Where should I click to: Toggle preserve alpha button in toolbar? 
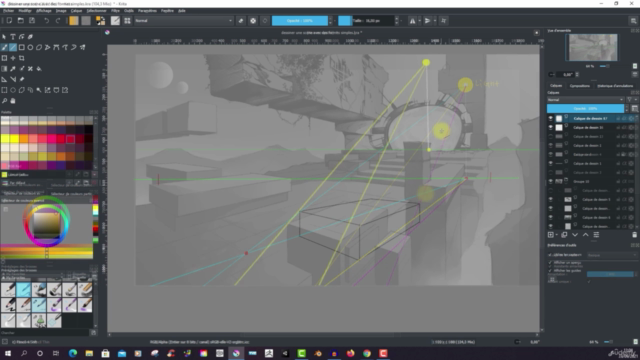point(253,20)
